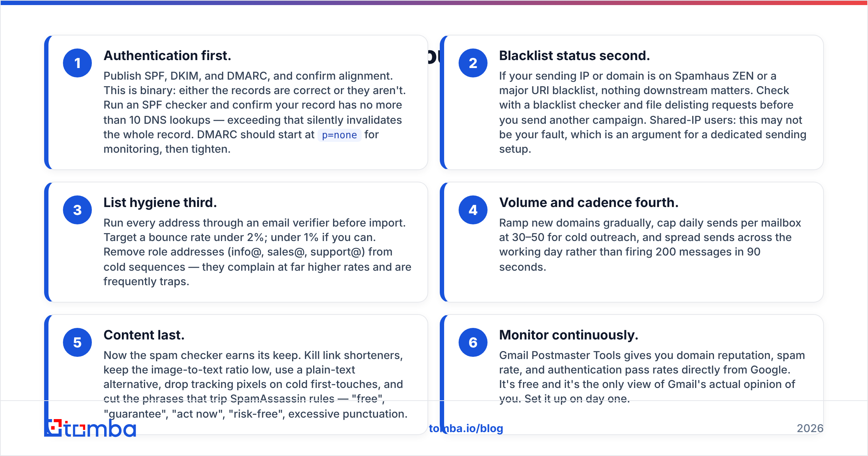
Task: Click the p=none code tag
Action: [339, 135]
